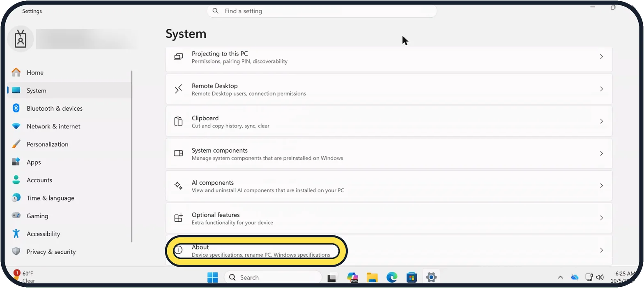The image size is (644, 288).
Task: Click the System components icon
Action: pos(178,153)
